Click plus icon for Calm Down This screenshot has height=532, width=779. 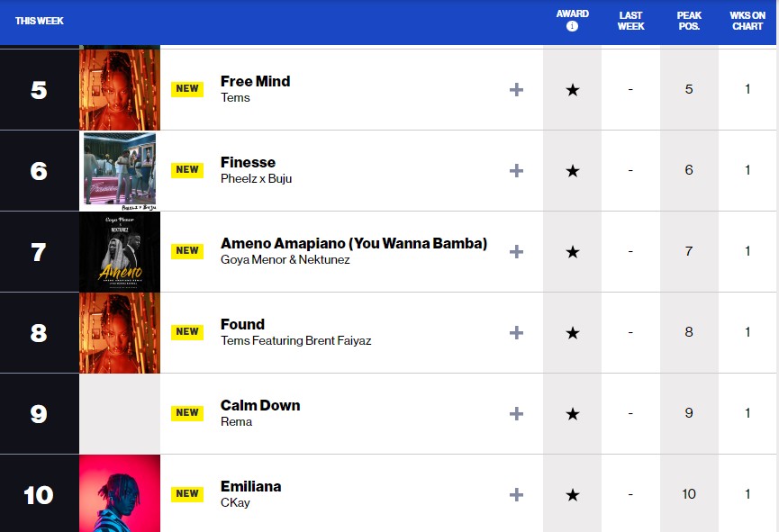[x=516, y=414]
